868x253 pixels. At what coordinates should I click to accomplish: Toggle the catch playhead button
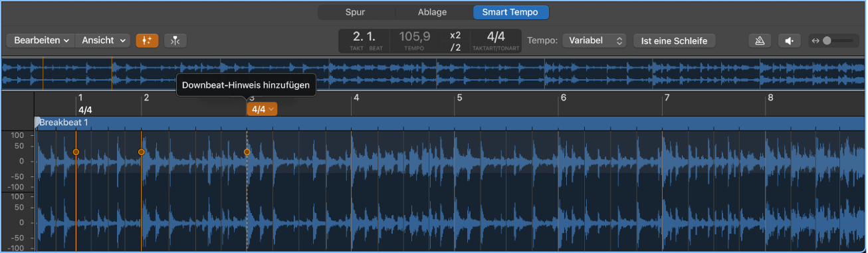(175, 41)
